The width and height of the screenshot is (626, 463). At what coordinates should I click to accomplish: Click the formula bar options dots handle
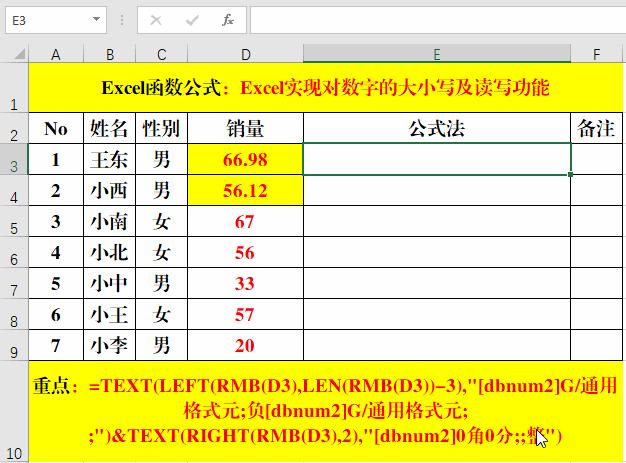click(122, 20)
